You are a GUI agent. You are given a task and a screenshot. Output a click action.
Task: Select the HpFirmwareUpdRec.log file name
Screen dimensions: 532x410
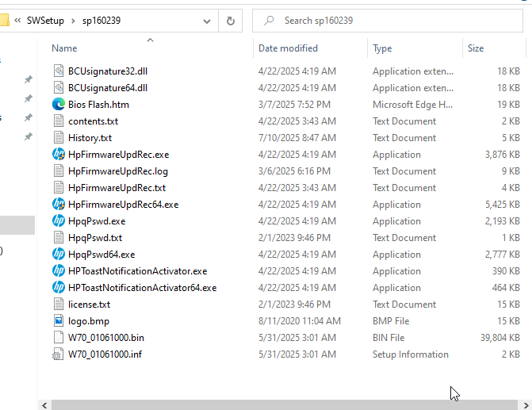[x=117, y=171]
